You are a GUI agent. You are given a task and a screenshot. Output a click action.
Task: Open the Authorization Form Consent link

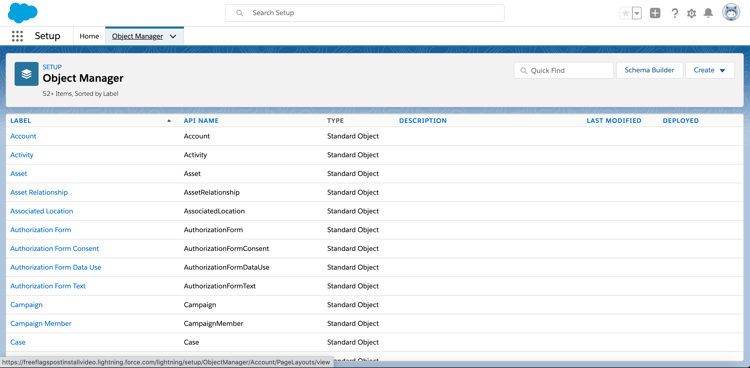click(x=55, y=248)
